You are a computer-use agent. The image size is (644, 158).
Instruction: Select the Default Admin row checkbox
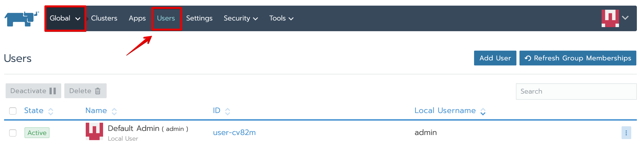(x=13, y=133)
